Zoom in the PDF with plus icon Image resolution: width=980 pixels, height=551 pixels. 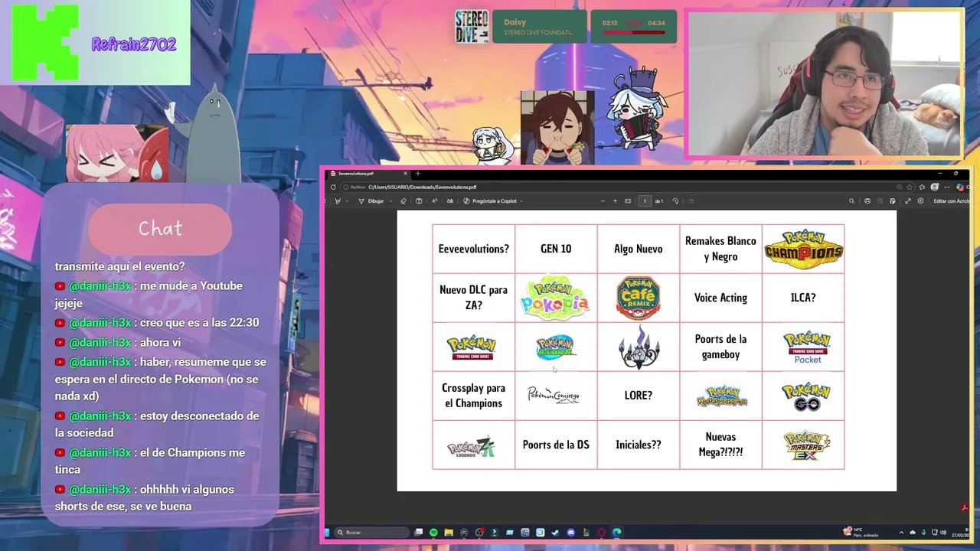click(616, 201)
